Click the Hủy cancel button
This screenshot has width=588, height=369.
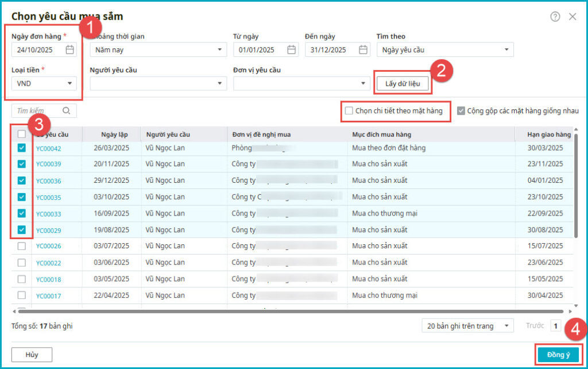pos(32,355)
